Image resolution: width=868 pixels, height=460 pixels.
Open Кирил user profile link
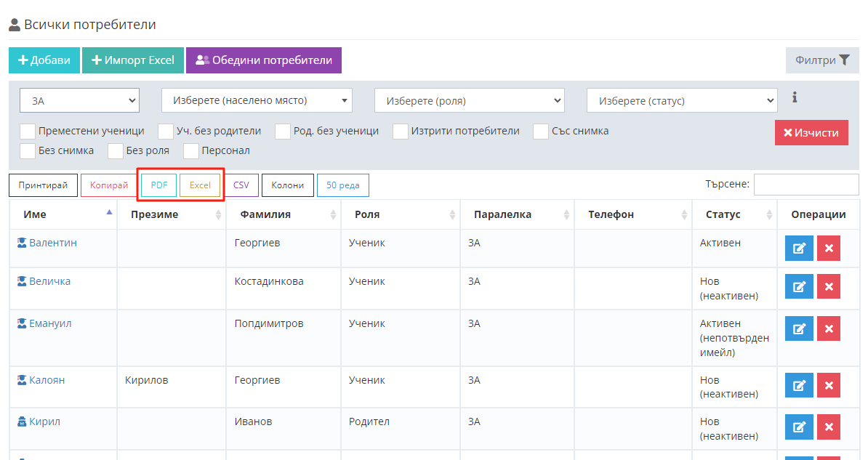pyautogui.click(x=45, y=421)
